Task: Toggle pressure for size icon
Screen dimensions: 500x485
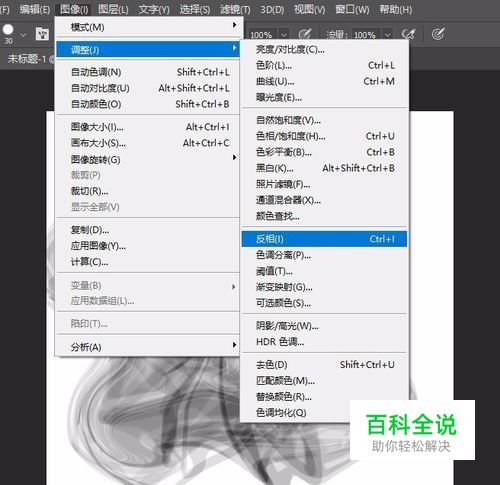Action: pyautogui.click(x=438, y=34)
